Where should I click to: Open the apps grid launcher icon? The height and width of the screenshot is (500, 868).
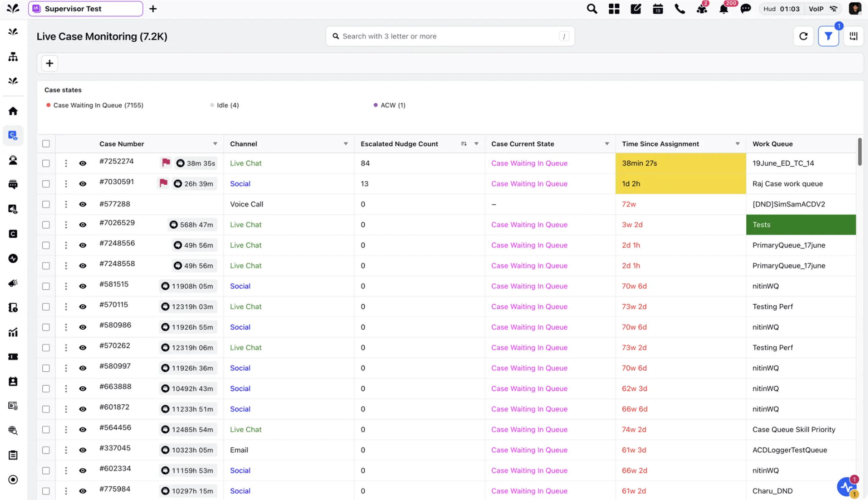click(614, 9)
